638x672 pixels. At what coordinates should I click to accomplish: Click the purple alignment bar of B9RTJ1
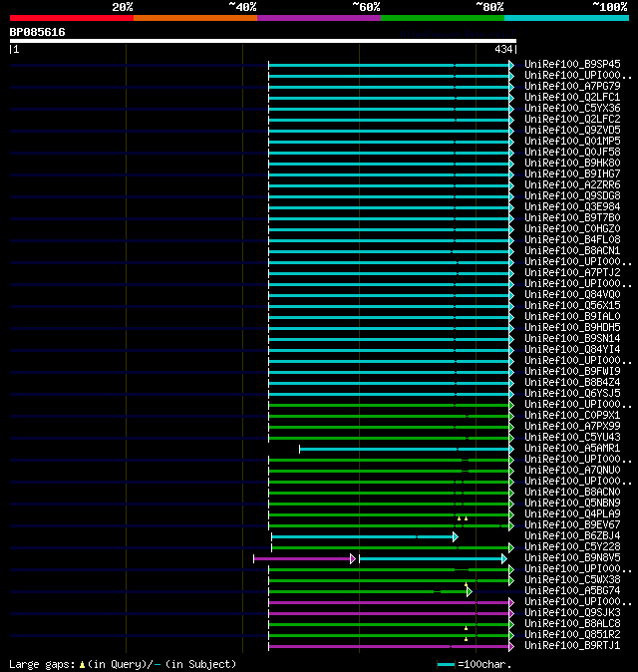tap(391, 647)
